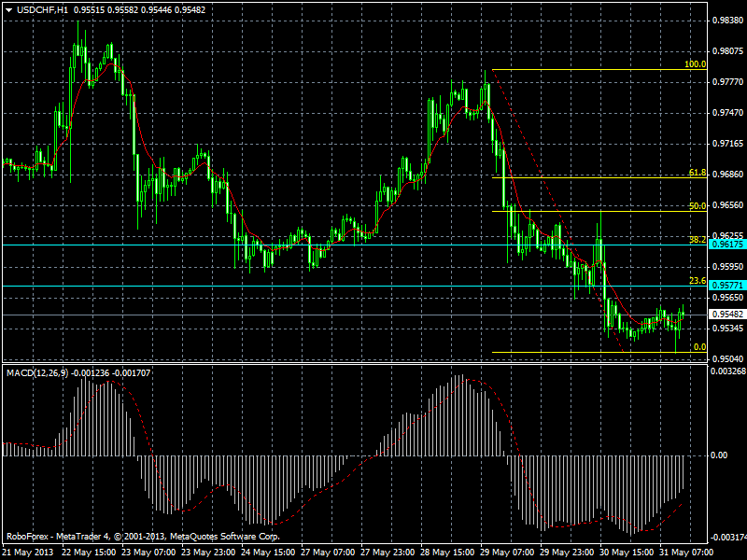747x560 pixels.
Task: Click the 23 May 07:00 time label
Action: [x=148, y=553]
